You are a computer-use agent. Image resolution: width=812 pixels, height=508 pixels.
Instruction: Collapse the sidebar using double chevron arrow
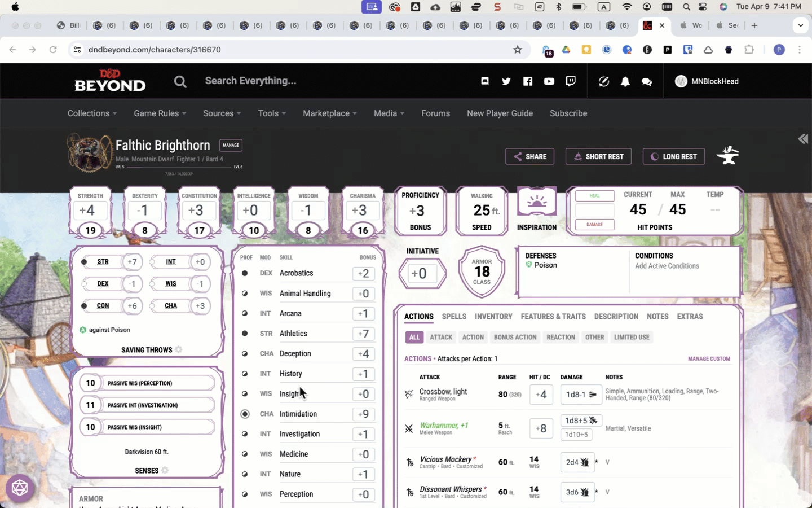click(x=803, y=139)
